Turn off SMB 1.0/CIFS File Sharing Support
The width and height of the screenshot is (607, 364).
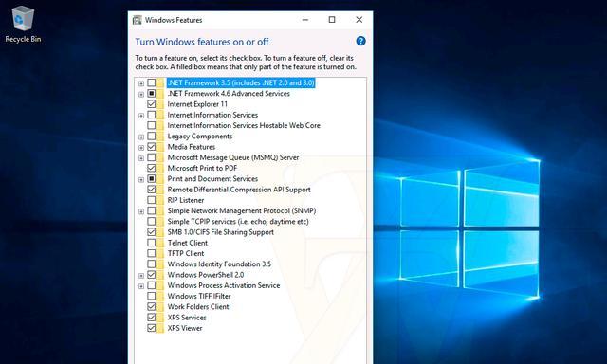[x=152, y=232]
